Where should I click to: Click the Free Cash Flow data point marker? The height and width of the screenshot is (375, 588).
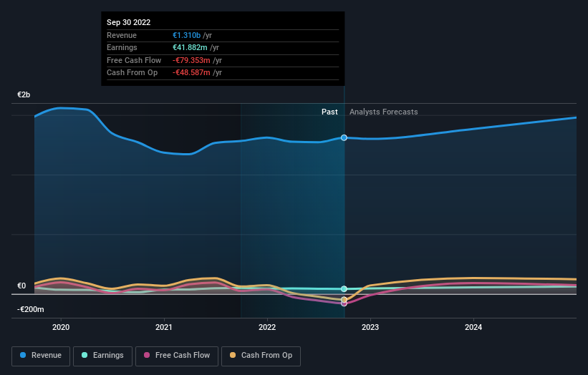click(x=344, y=303)
